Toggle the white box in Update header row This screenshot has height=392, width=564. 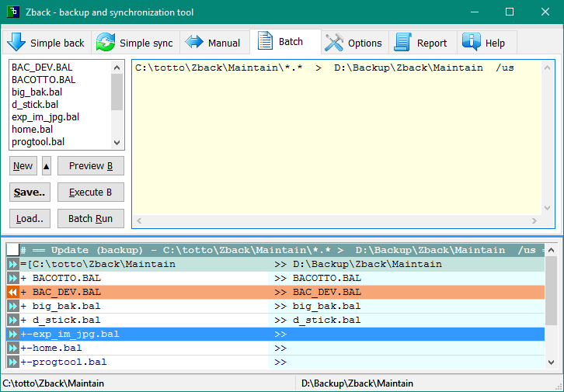13,250
